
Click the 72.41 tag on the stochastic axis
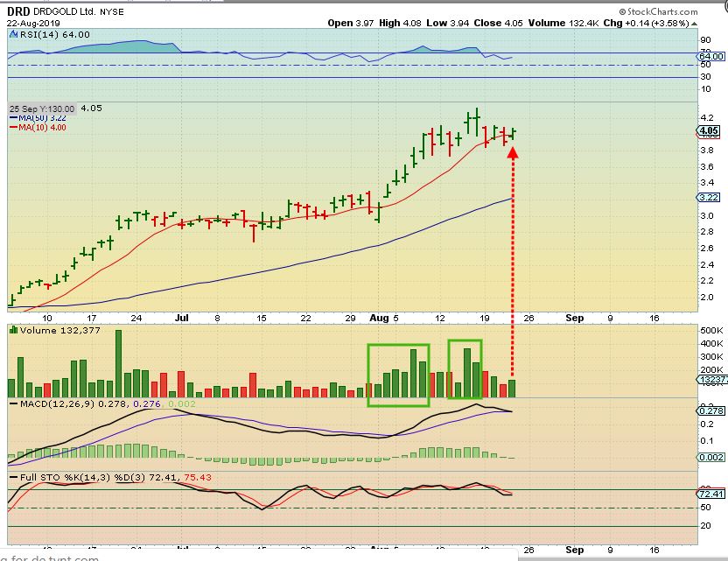pyautogui.click(x=710, y=494)
